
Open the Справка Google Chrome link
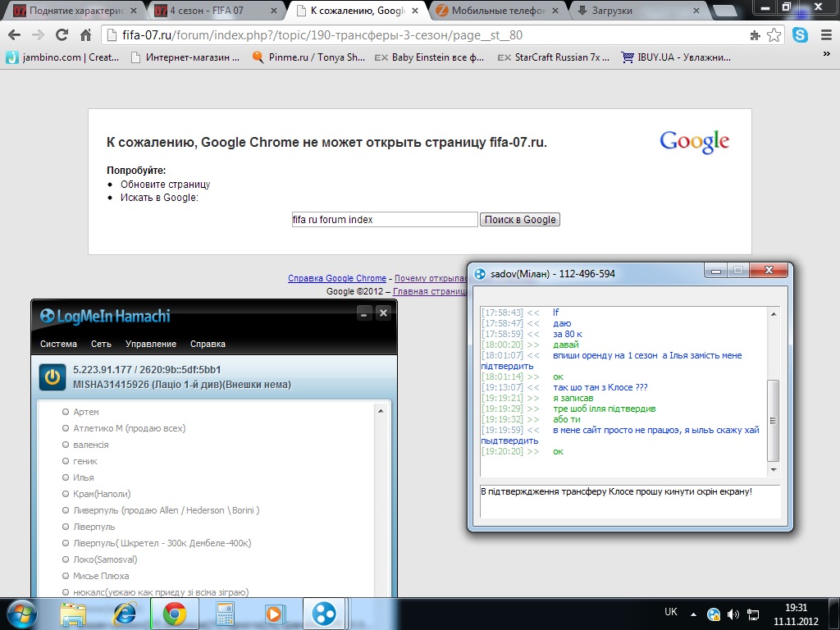tap(337, 279)
